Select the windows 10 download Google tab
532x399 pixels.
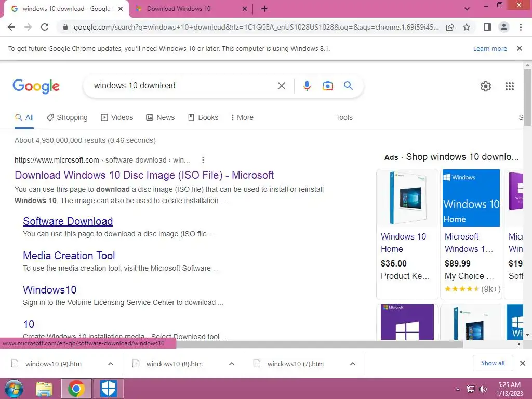(x=66, y=9)
